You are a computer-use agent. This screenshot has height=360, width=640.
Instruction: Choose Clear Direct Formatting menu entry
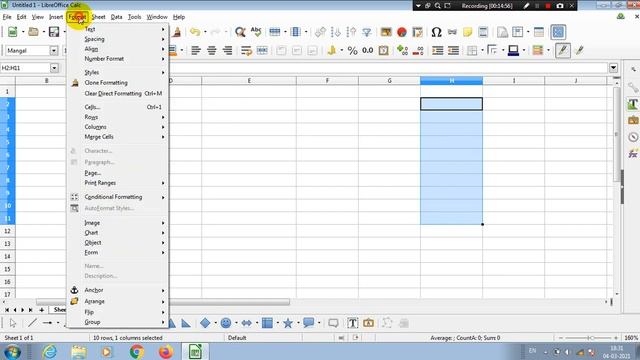pyautogui.click(x=118, y=93)
